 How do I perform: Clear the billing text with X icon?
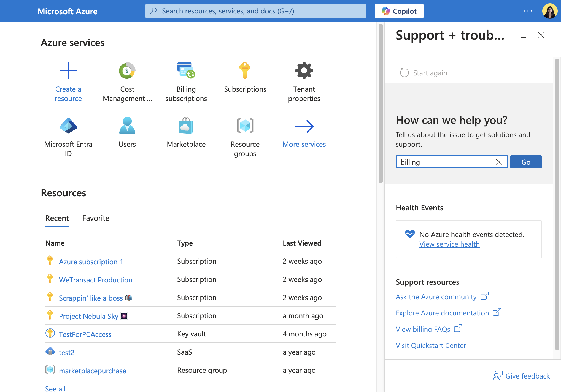point(498,162)
